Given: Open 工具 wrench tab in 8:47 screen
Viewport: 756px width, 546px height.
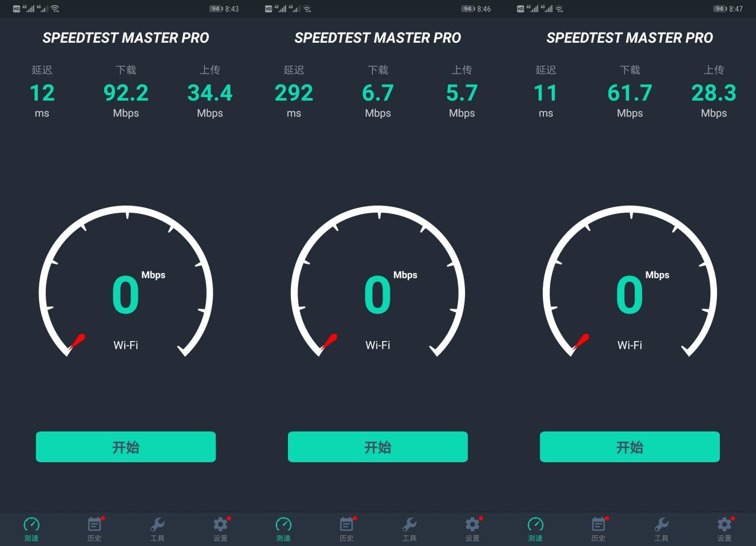Looking at the screenshot, I should [661, 529].
